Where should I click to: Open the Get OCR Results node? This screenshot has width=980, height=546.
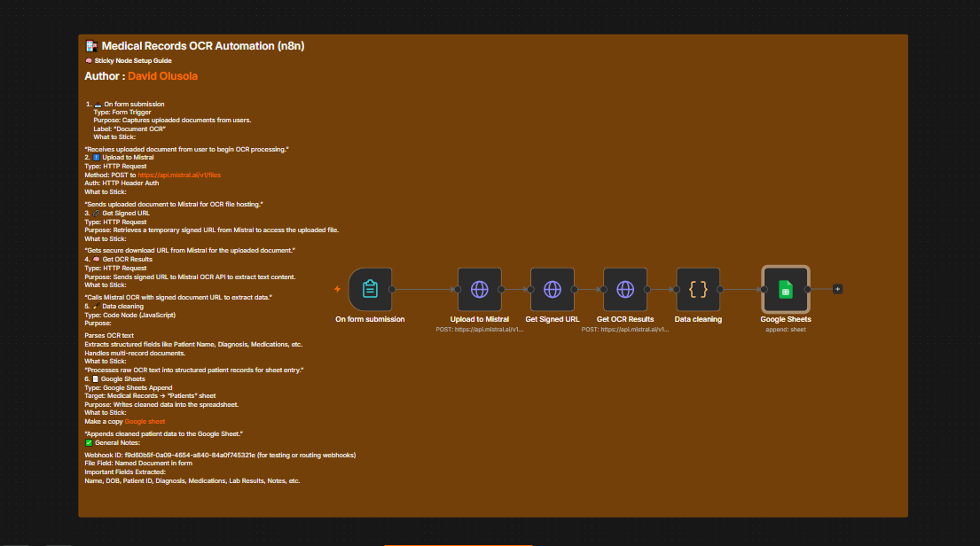[x=625, y=289]
